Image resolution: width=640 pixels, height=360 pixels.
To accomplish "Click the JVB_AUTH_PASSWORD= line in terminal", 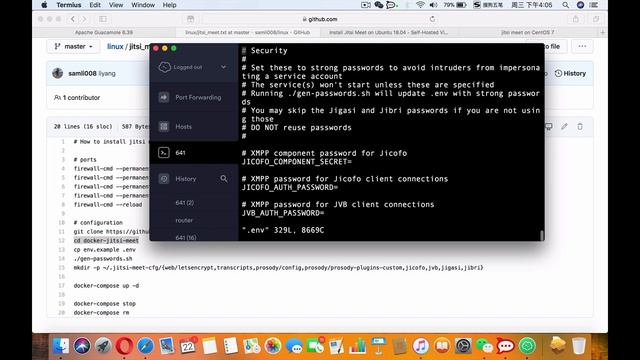I will [x=283, y=213].
